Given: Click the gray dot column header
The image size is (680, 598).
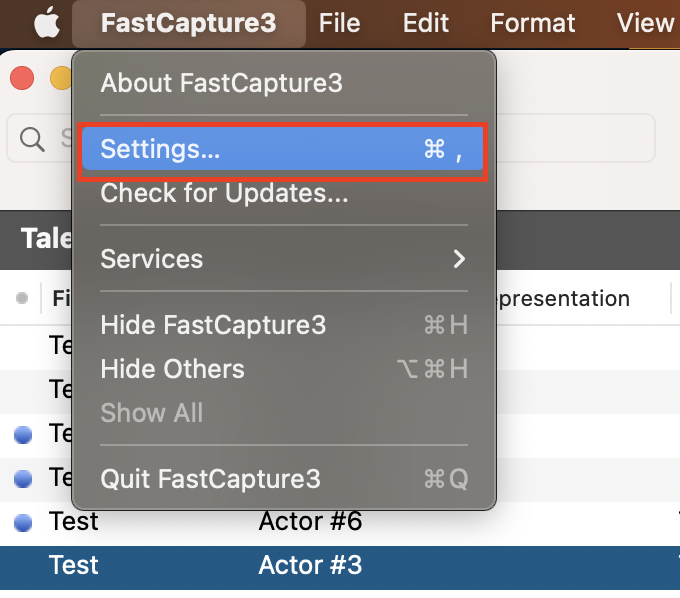Looking at the screenshot, I should pyautogui.click(x=22, y=298).
